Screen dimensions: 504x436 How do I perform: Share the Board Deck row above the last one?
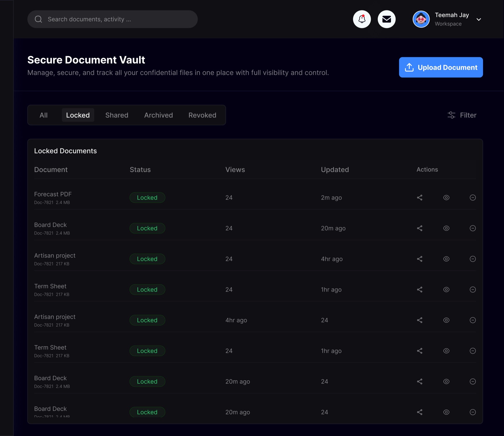click(x=420, y=382)
